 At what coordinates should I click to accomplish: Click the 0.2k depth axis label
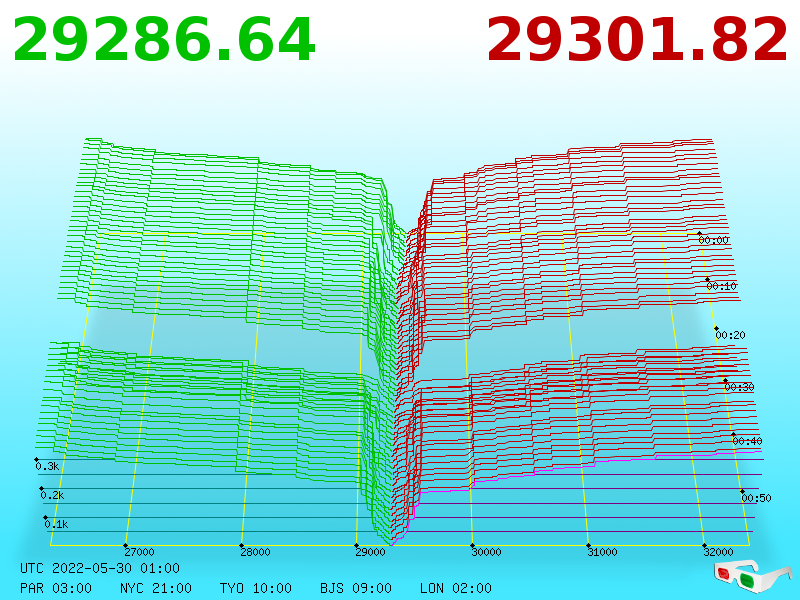coord(52,495)
